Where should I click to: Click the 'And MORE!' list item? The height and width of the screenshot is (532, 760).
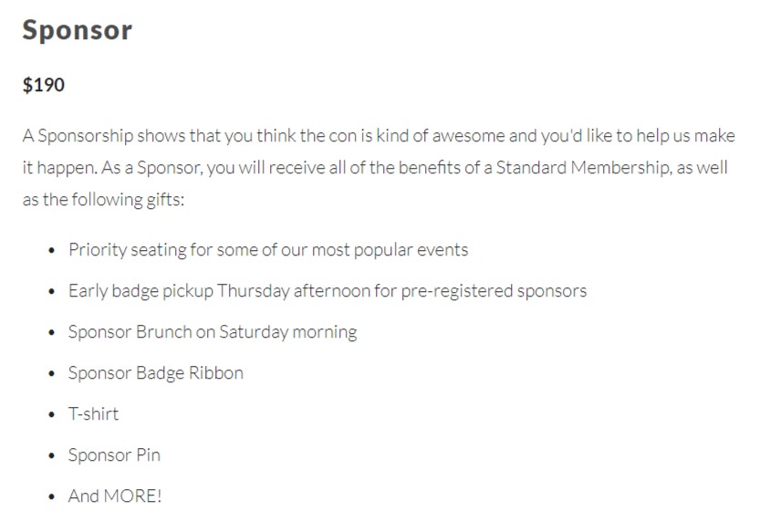click(114, 496)
